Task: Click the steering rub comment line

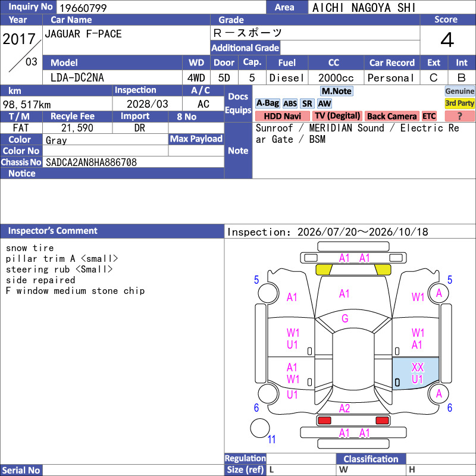Action: coord(59,270)
